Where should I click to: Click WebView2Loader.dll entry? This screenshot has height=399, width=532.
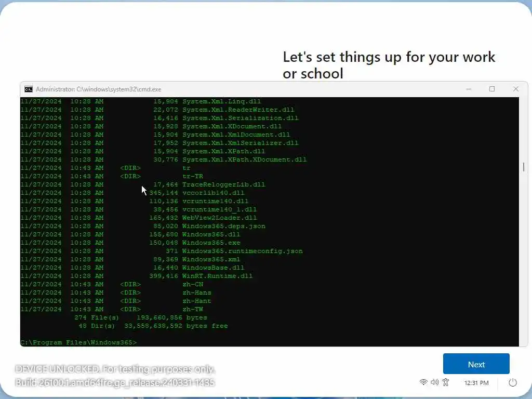pyautogui.click(x=220, y=218)
